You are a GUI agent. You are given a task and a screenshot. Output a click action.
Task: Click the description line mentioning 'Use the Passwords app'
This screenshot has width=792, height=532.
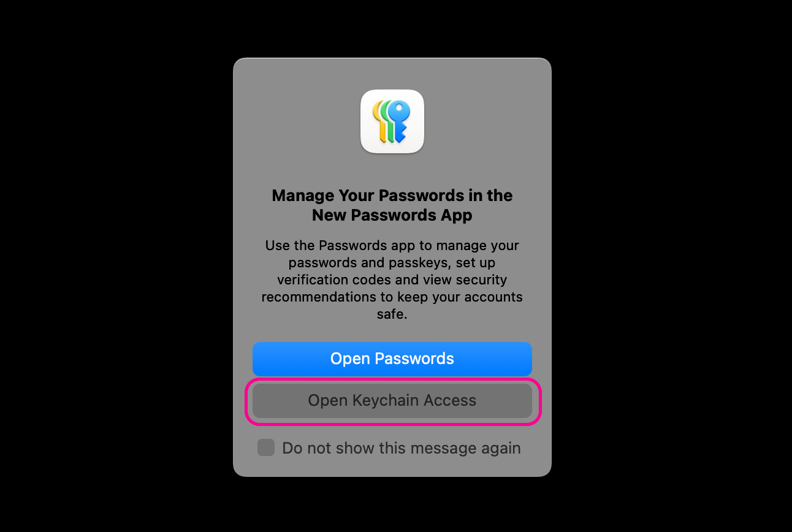(x=392, y=246)
